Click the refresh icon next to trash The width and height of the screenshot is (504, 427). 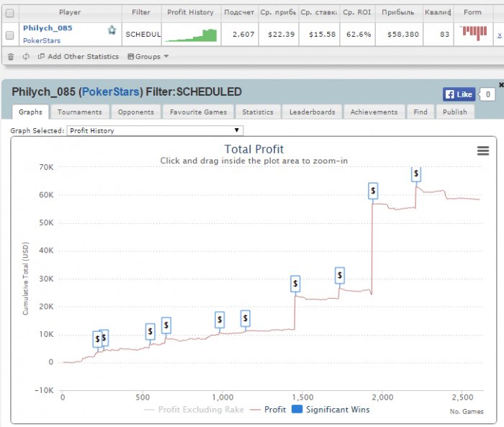coord(26,57)
